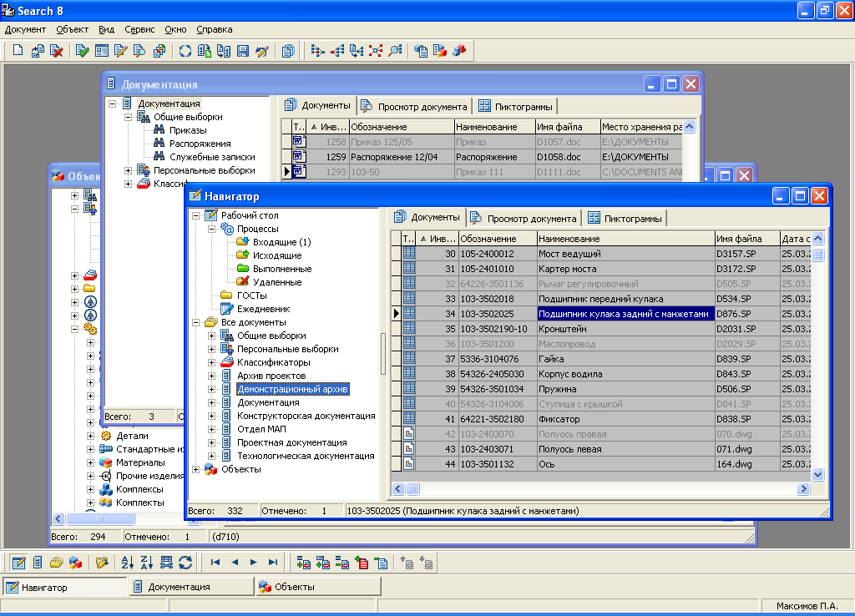Viewport: 855px width, 616px height.
Task: Switch to Просмотр документа tab in Навигатор
Action: (x=523, y=218)
